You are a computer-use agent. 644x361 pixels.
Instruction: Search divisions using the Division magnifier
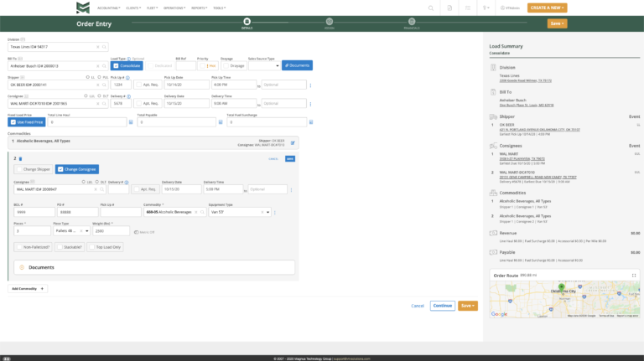(x=104, y=47)
